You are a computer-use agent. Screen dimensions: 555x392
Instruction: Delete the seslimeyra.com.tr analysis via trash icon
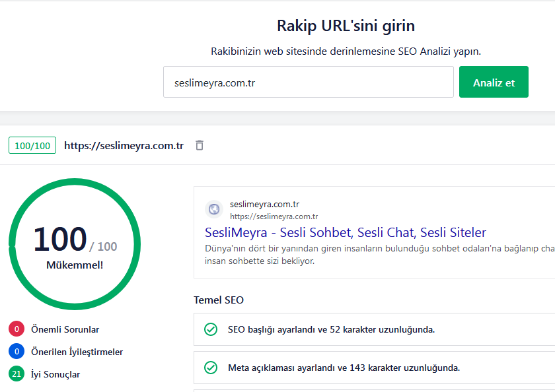click(x=200, y=145)
